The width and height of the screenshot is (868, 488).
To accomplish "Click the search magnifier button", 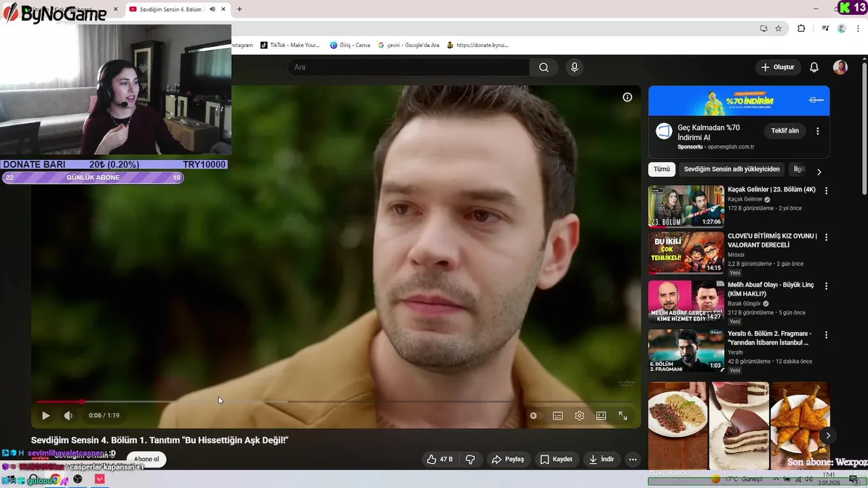I will pyautogui.click(x=544, y=67).
